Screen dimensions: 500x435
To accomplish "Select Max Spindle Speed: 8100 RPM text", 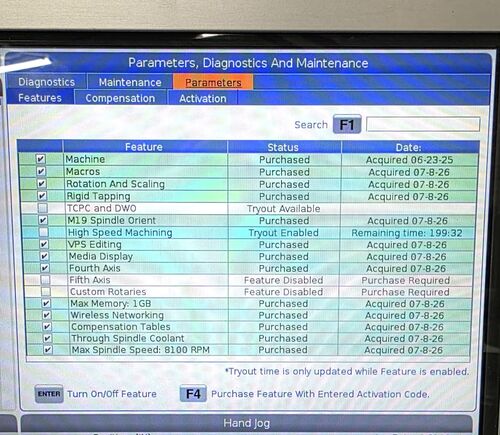I will [141, 350].
